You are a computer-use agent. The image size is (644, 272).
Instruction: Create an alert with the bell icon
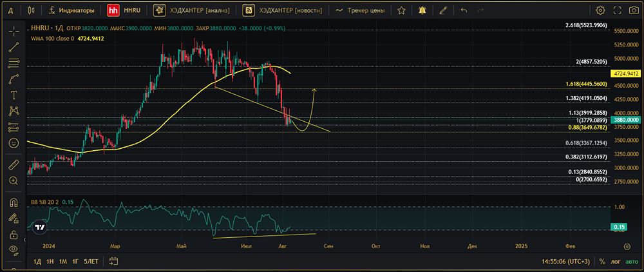422,10
